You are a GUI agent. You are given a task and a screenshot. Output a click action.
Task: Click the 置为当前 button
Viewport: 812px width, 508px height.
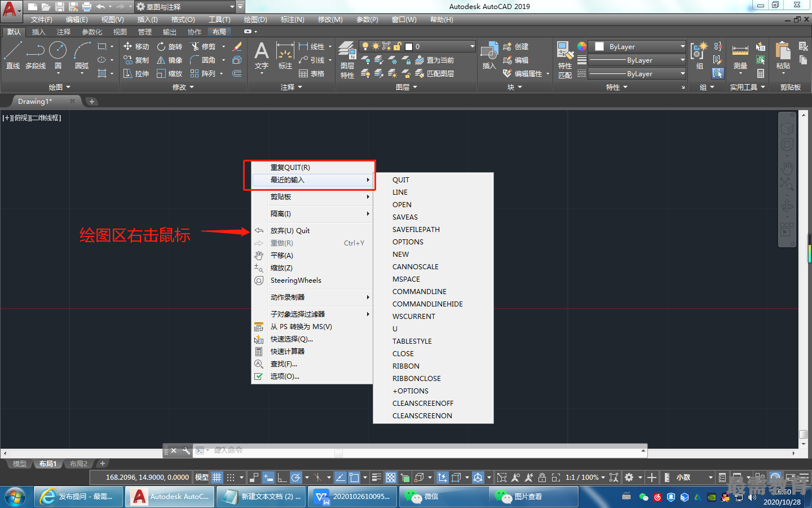(x=435, y=60)
